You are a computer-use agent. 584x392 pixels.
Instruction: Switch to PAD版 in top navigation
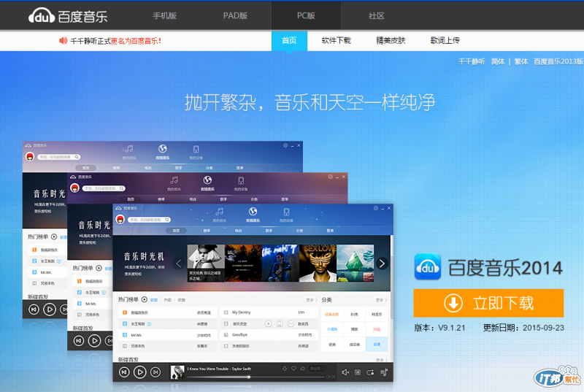click(235, 15)
